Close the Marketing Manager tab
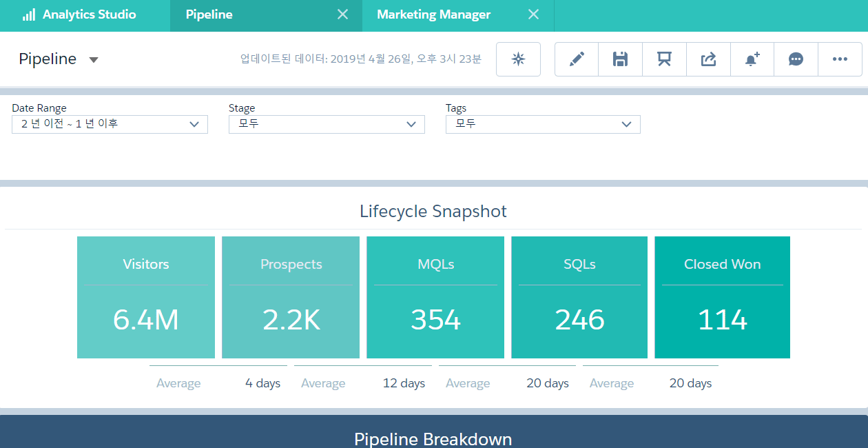 coord(533,14)
